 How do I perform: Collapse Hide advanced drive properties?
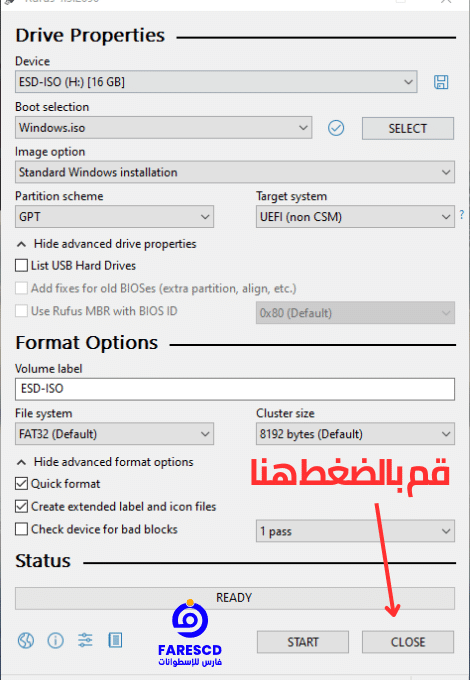[x=106, y=244]
